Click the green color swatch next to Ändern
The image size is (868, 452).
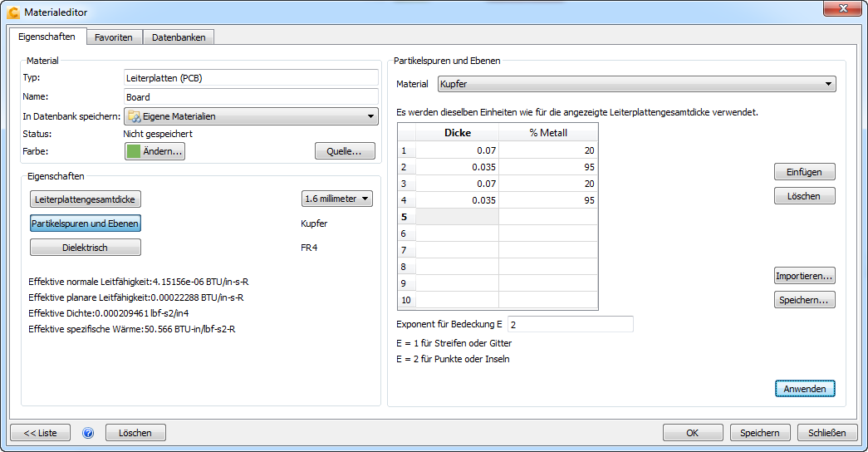click(x=134, y=151)
